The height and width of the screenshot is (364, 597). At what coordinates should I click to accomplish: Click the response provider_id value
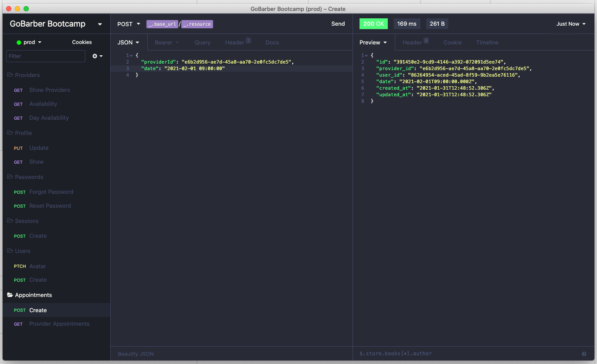click(474, 68)
